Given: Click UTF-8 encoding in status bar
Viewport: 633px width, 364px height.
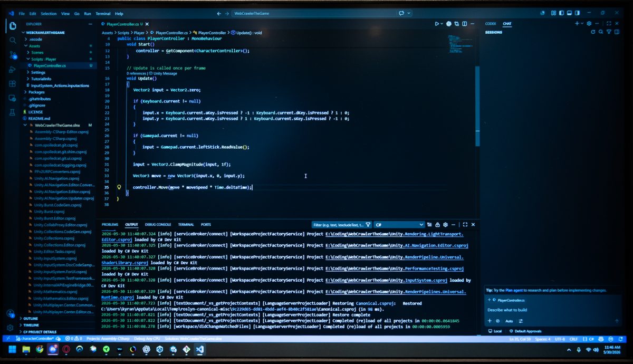Looking at the screenshot, I should (x=560, y=339).
